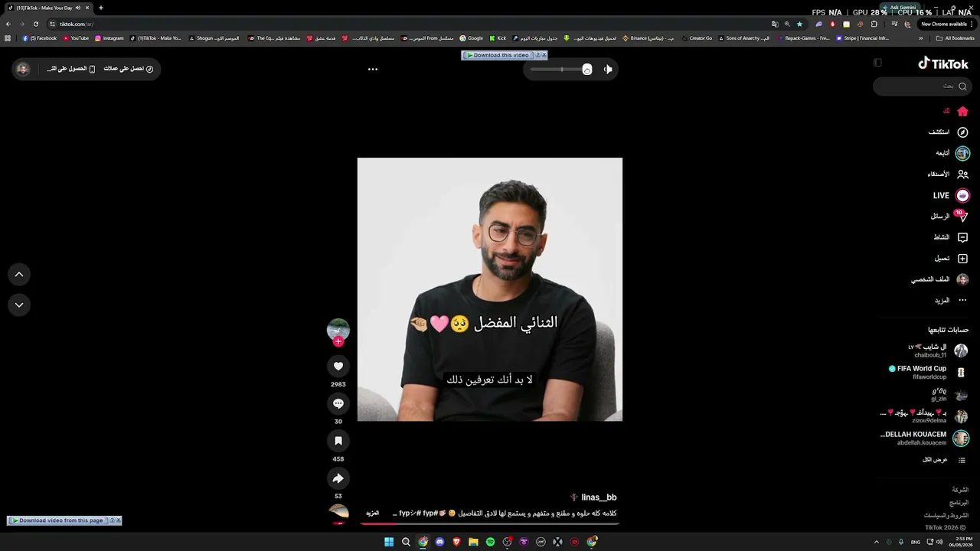Adjust the video volume slider

[561, 70]
